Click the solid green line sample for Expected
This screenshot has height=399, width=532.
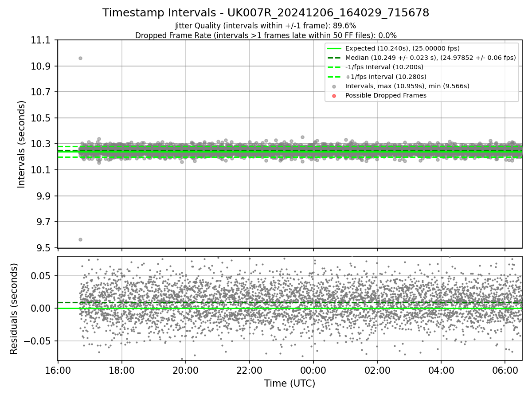pos(334,49)
